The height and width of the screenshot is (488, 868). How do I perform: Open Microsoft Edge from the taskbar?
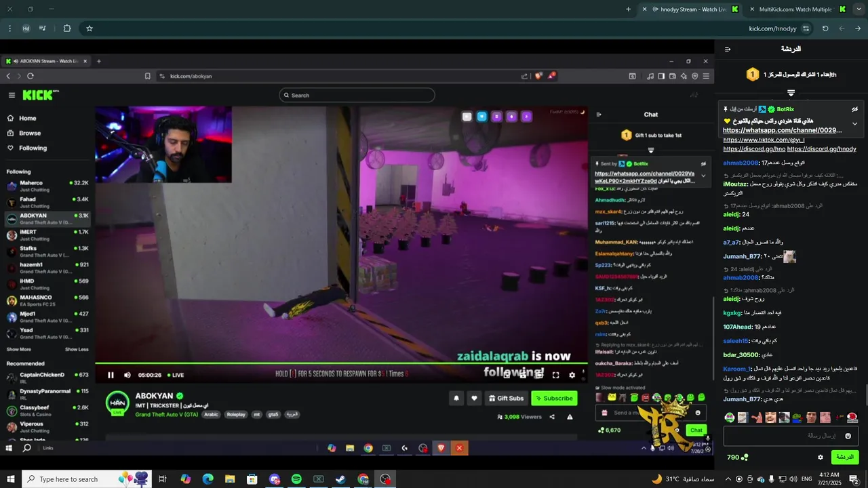pos(208,479)
